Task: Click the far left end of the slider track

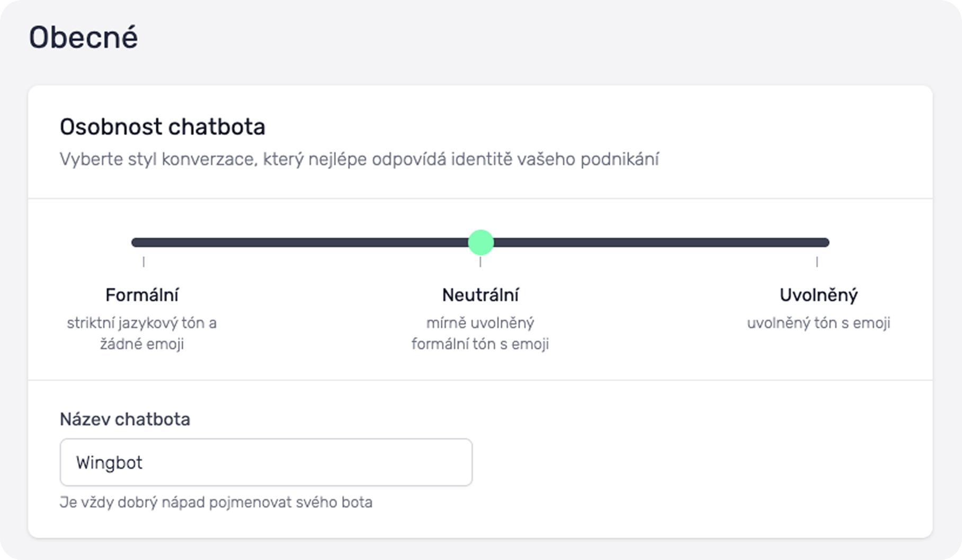Action: 135,242
